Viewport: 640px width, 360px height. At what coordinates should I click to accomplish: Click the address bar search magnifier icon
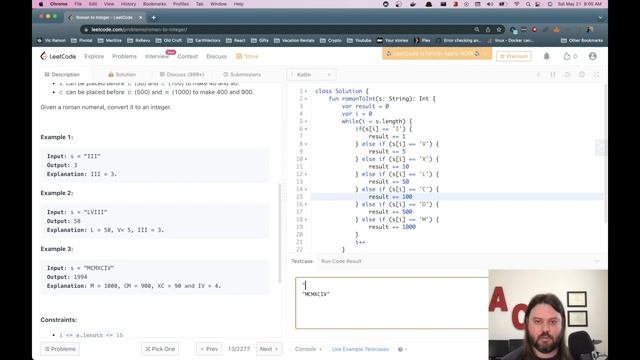tap(477, 29)
